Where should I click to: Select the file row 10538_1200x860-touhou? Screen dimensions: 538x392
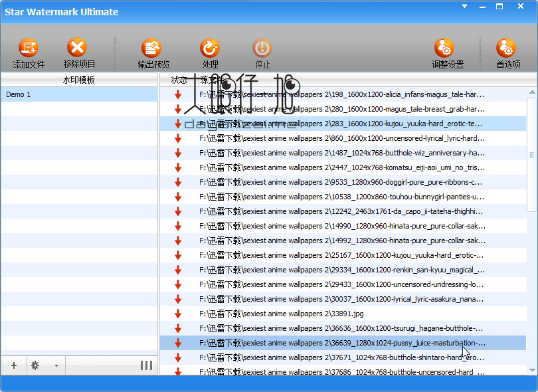(343, 197)
